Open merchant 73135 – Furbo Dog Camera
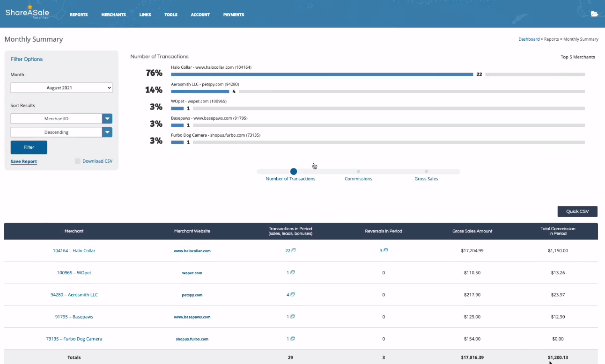605x364 pixels. click(74, 339)
